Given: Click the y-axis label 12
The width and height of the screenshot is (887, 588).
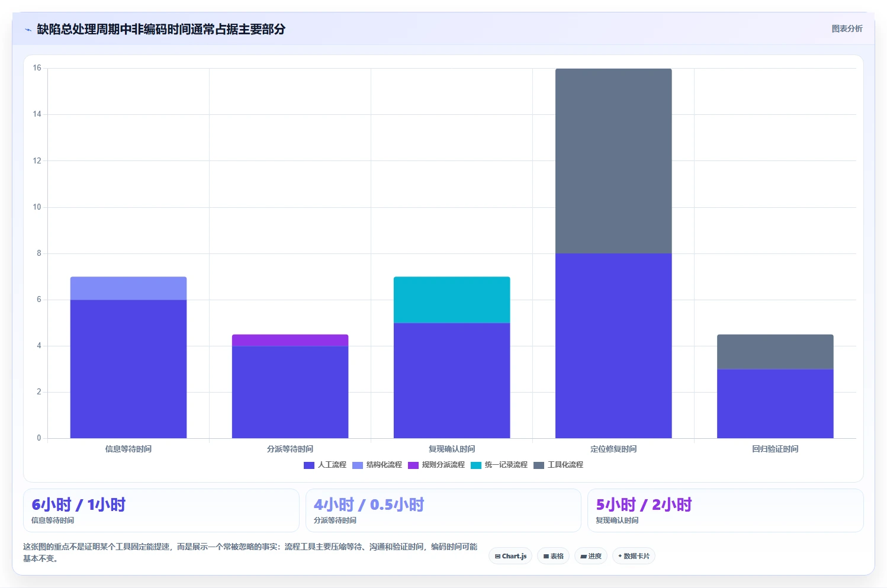Looking at the screenshot, I should pos(37,160).
